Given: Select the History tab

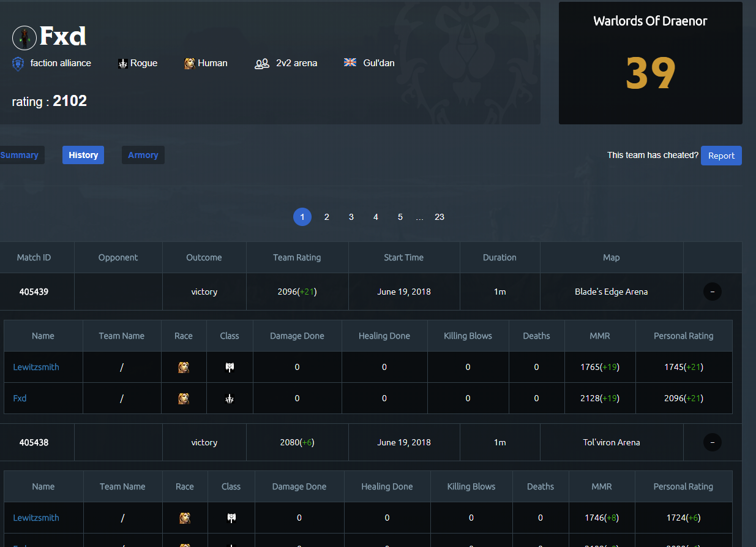Looking at the screenshot, I should [x=83, y=155].
